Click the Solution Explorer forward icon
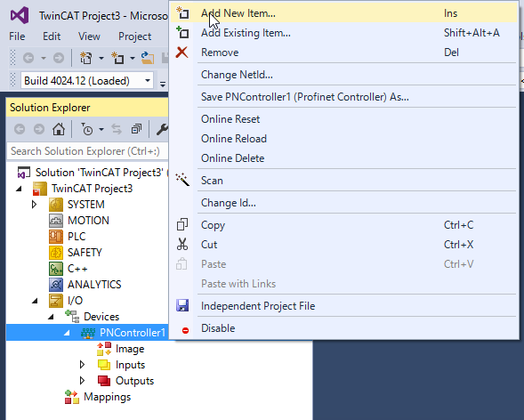The height and width of the screenshot is (420, 524). pos(39,129)
